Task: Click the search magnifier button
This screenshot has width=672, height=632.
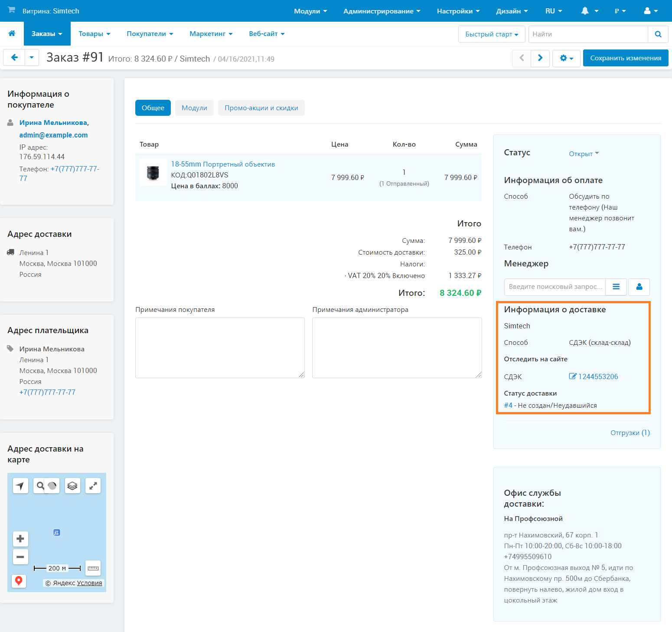Action: (x=658, y=34)
